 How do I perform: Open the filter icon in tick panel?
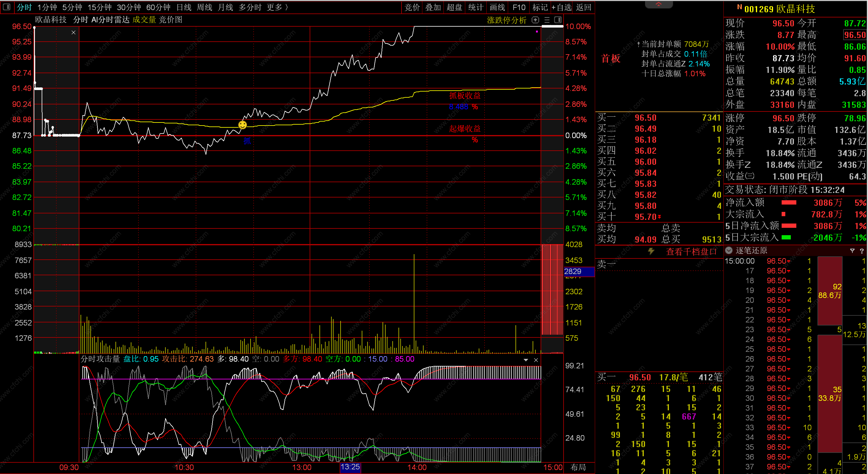pos(852,251)
